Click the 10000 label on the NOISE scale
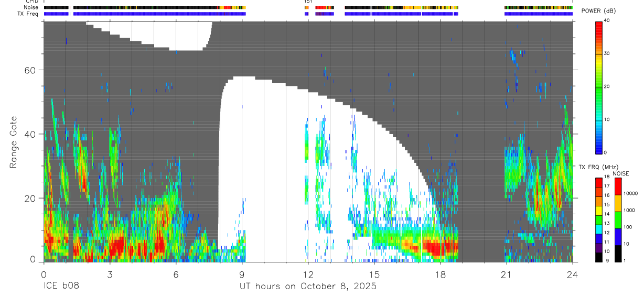 click(x=632, y=193)
